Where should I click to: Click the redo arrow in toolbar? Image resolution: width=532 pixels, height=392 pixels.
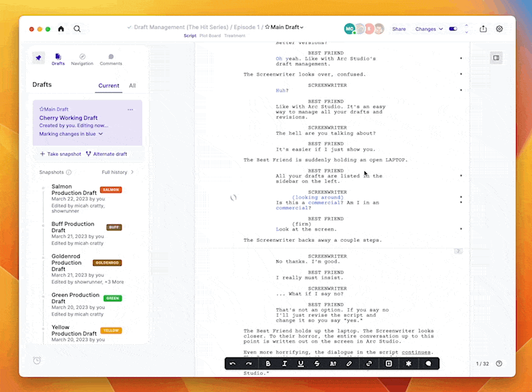click(249, 363)
